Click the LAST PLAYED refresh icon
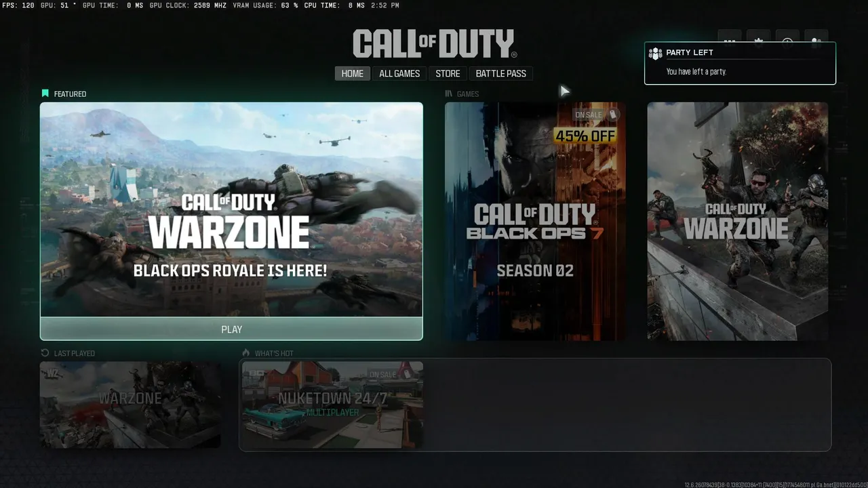868x488 pixels. tap(45, 353)
